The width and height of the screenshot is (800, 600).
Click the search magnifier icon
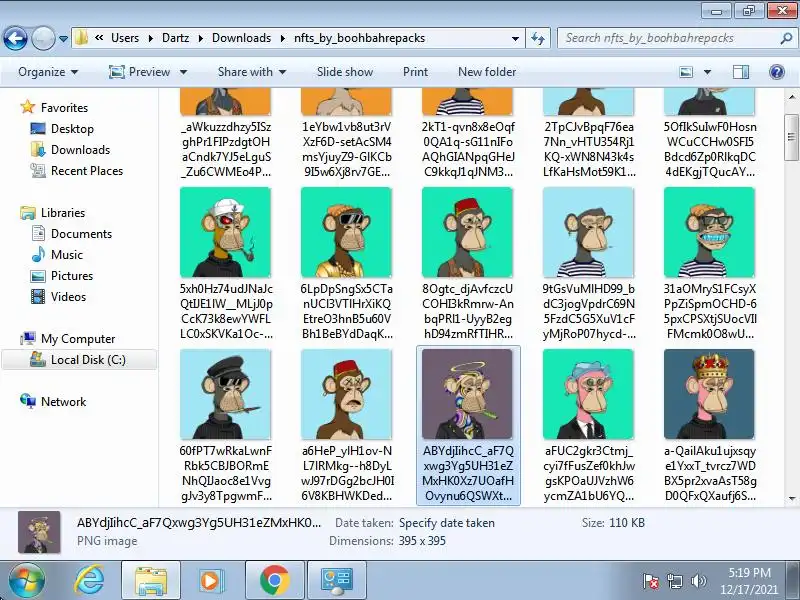pyautogui.click(x=786, y=38)
